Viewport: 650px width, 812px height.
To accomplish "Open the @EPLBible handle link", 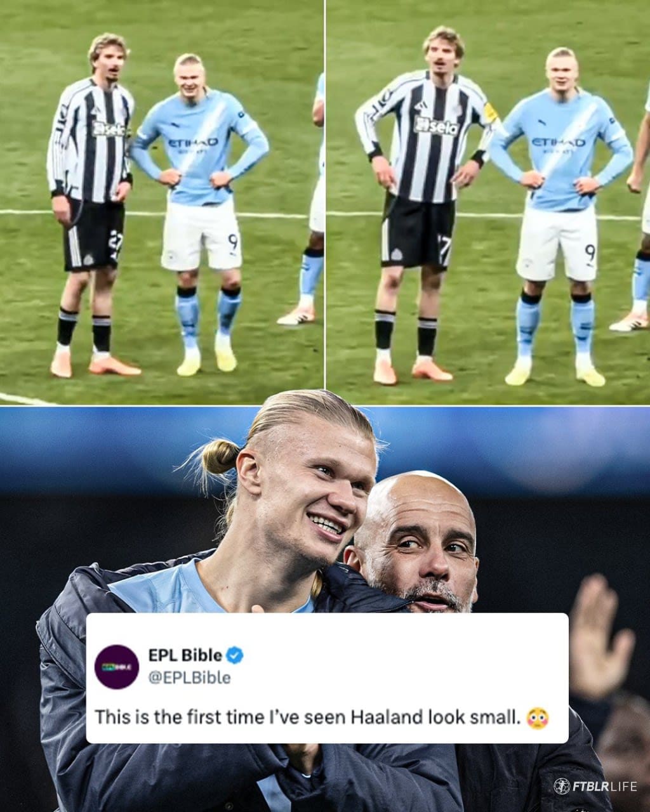I will 189,678.
